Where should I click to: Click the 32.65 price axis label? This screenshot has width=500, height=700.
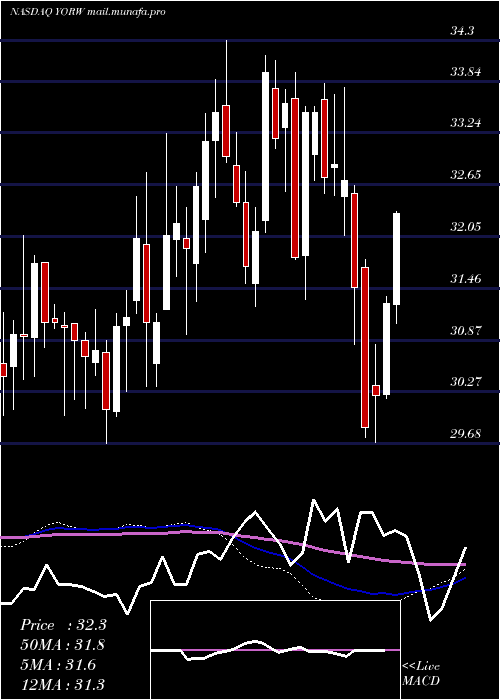pos(466,175)
